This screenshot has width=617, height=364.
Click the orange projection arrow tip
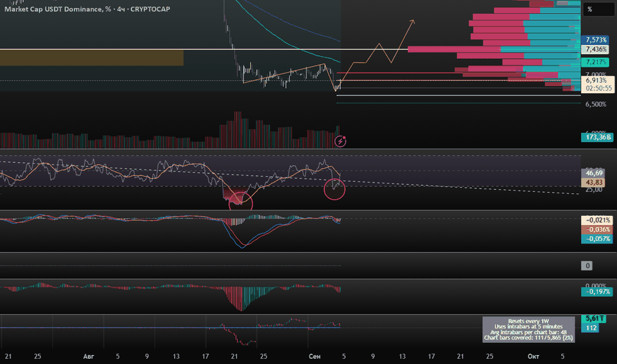[412, 21]
